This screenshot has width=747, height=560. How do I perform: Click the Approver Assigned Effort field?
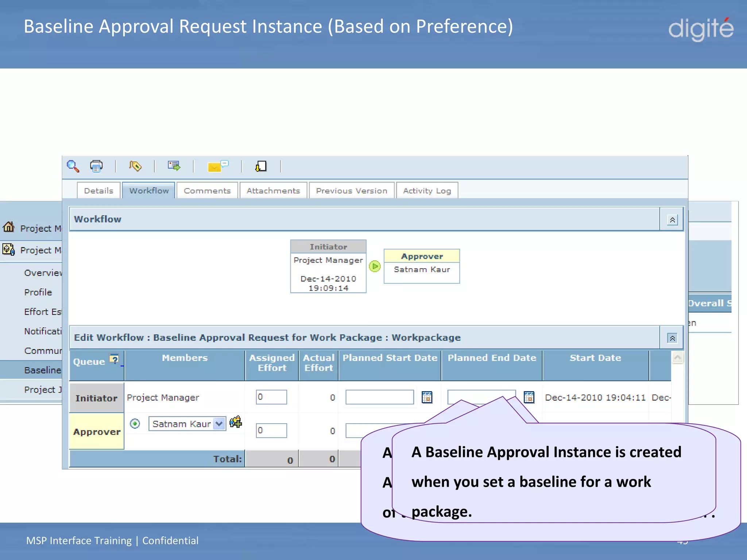click(x=271, y=431)
